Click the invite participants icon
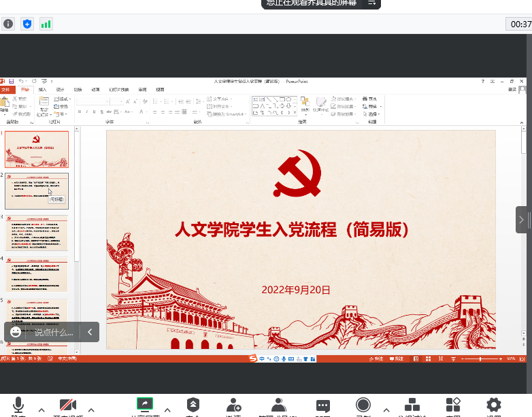The height and width of the screenshot is (417, 532). (x=234, y=405)
